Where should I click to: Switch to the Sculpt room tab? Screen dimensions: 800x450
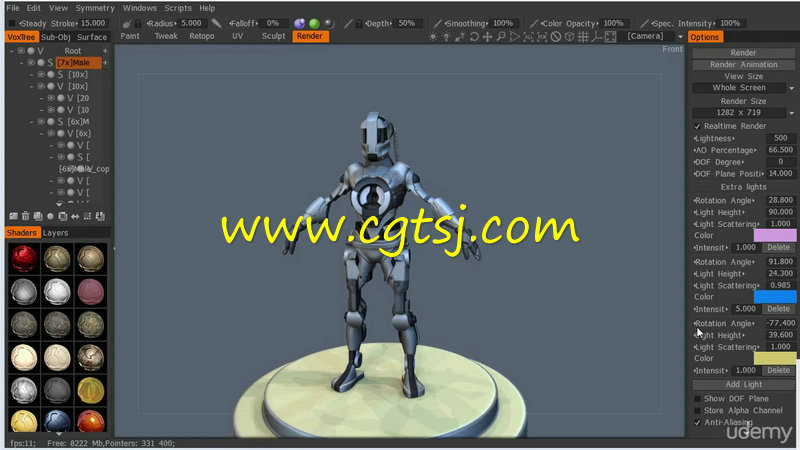click(x=273, y=36)
